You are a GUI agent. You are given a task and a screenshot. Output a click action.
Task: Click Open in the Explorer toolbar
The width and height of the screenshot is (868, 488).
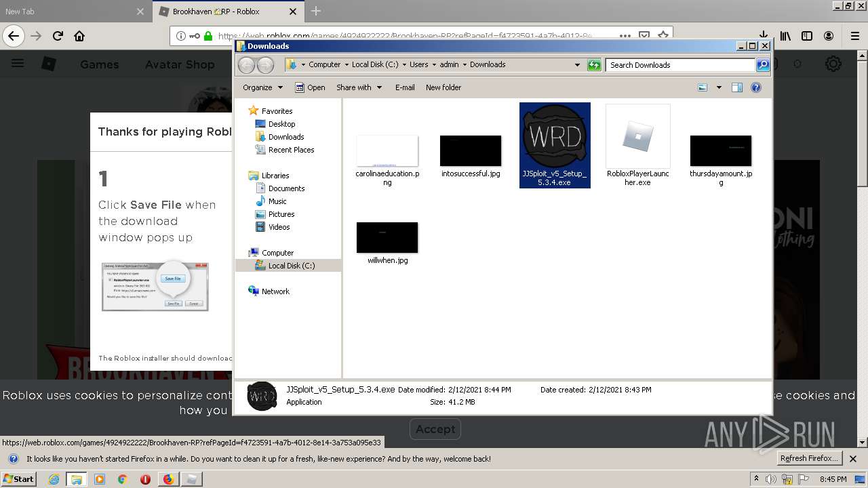click(x=310, y=87)
